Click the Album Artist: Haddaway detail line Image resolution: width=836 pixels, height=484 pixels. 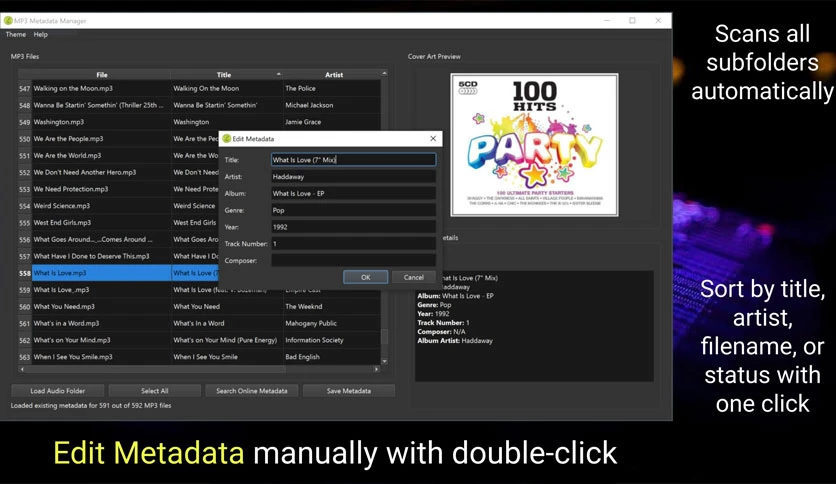click(x=455, y=341)
